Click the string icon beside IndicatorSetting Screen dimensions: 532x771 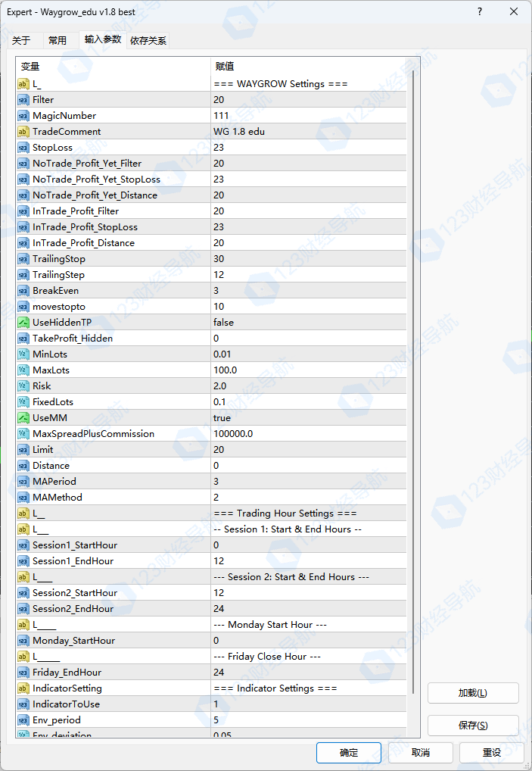pos(23,688)
